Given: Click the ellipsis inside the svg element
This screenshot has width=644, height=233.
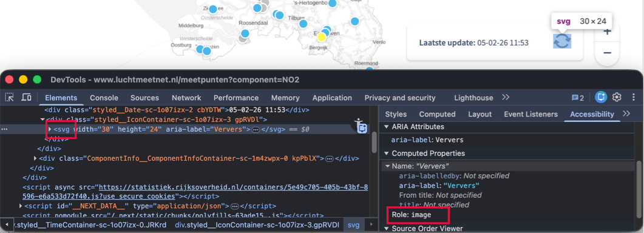Looking at the screenshot, I should click(255, 129).
